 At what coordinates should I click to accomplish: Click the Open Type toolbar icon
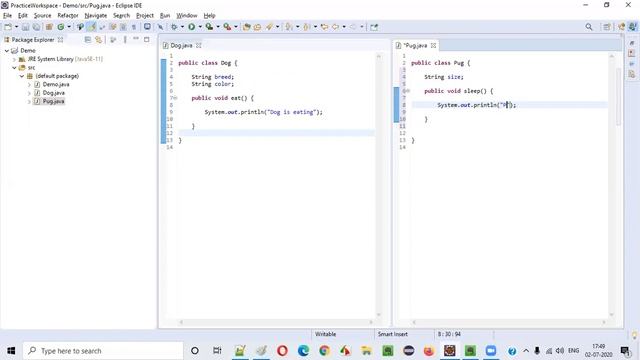(x=247, y=27)
